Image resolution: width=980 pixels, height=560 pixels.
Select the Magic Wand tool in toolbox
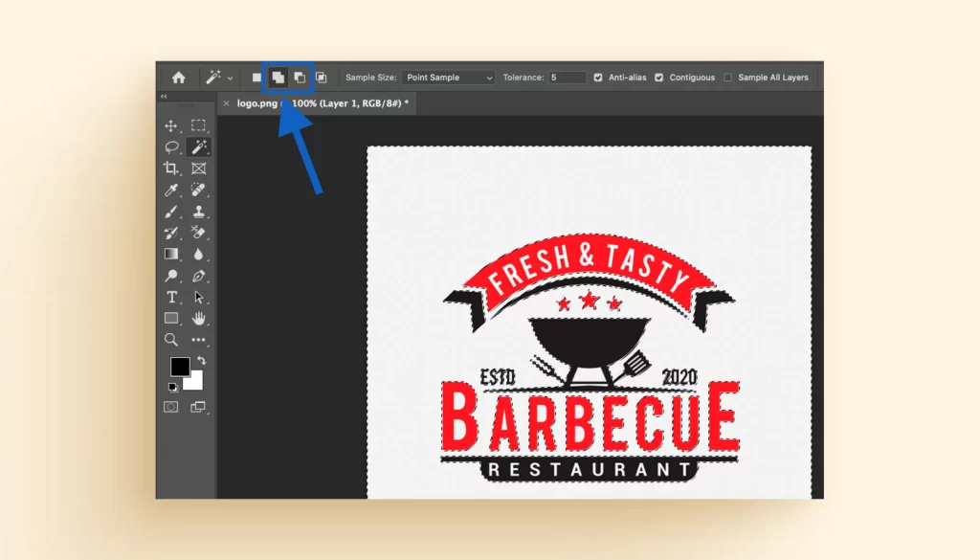pyautogui.click(x=199, y=146)
